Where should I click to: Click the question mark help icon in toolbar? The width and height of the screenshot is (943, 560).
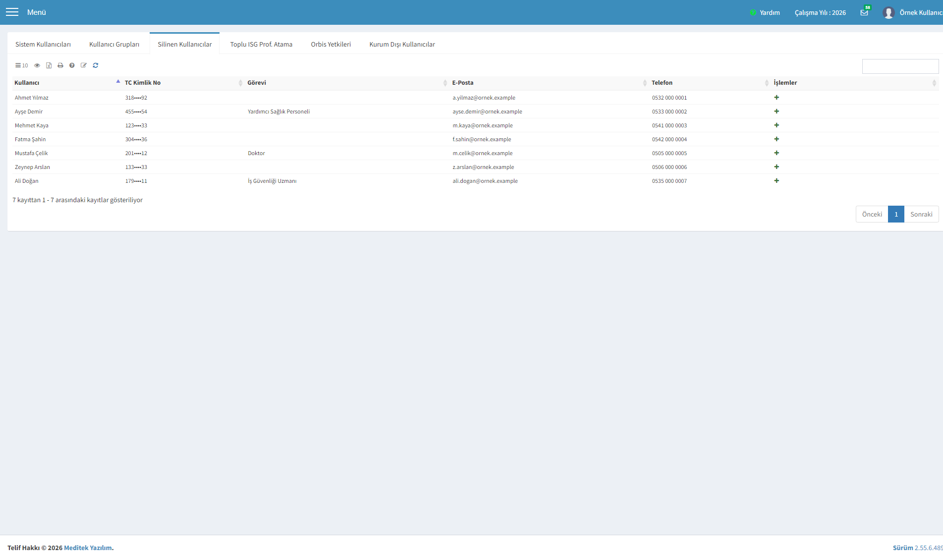72,65
